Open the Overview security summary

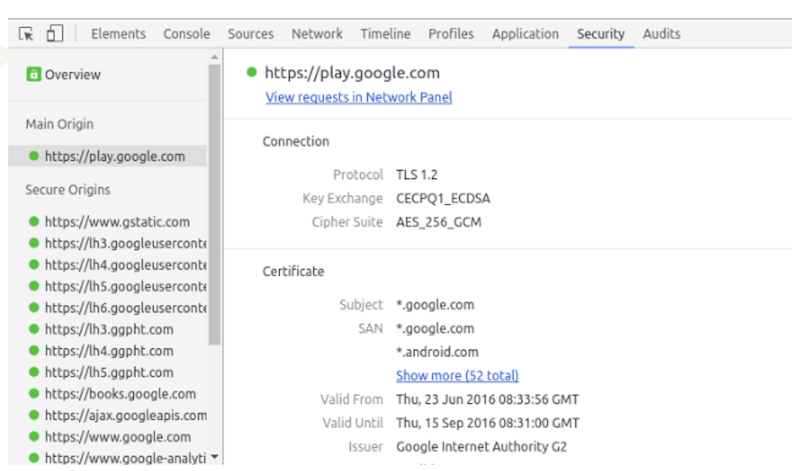click(x=72, y=75)
